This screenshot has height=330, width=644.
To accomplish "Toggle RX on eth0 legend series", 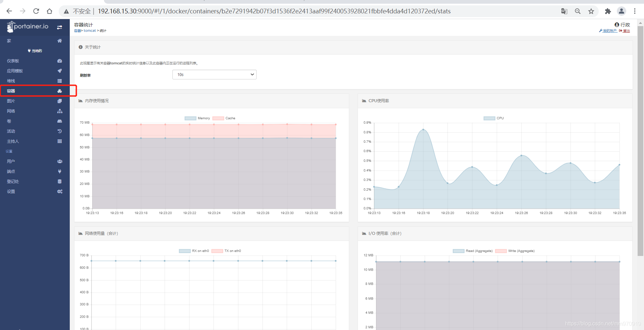I will [x=194, y=251].
